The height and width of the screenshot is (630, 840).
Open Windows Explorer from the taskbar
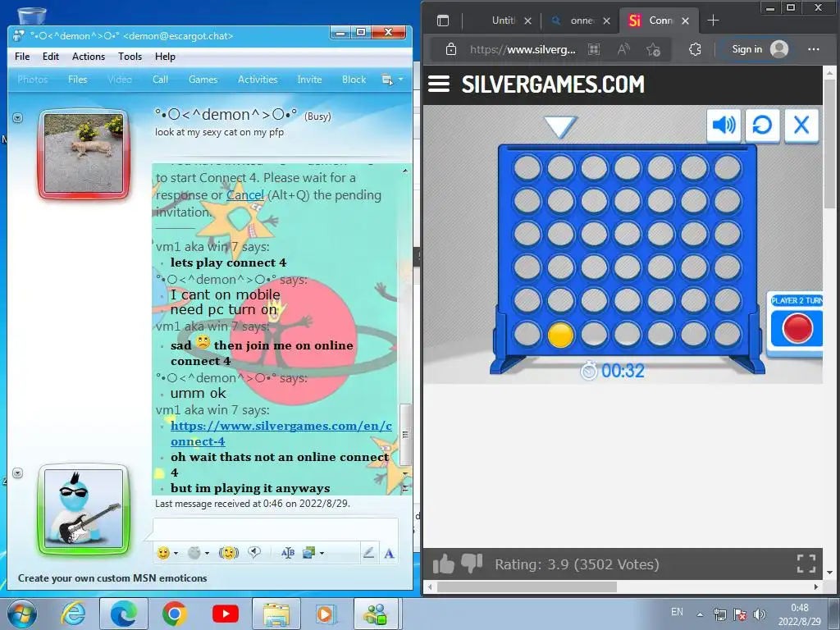point(276,614)
